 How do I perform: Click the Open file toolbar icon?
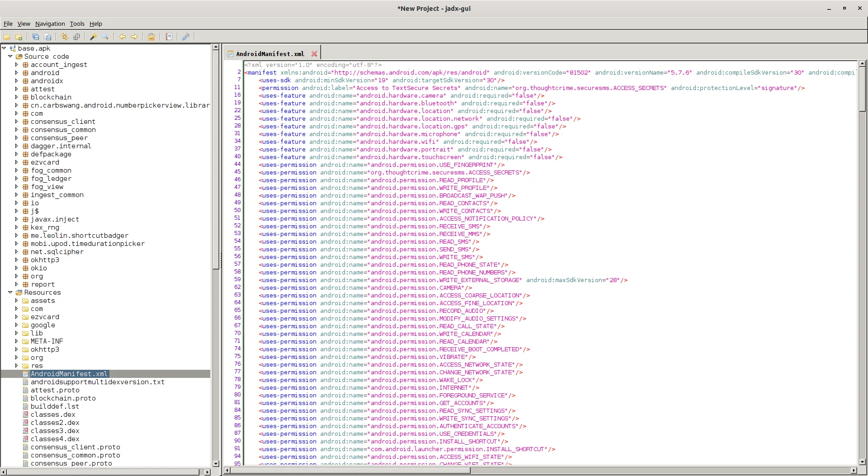(7, 37)
